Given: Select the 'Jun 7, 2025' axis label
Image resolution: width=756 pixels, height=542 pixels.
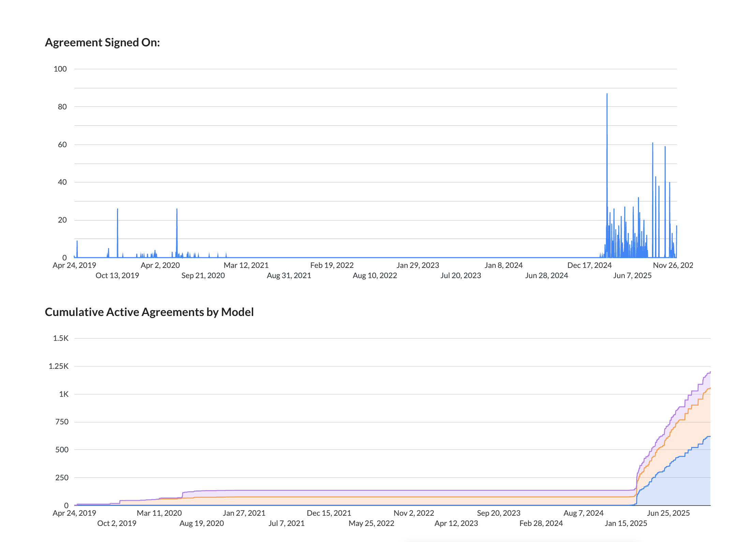Looking at the screenshot, I should pos(632,275).
